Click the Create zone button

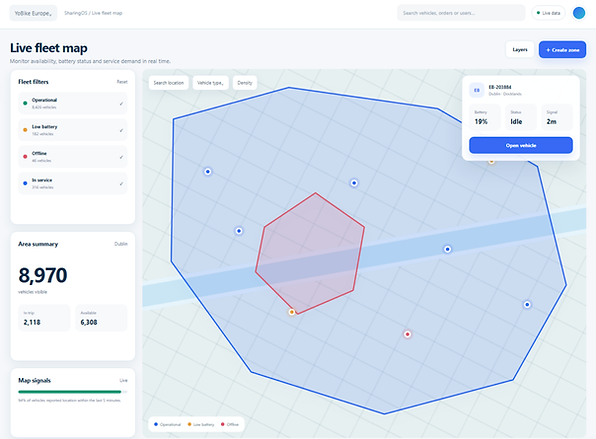pos(562,50)
